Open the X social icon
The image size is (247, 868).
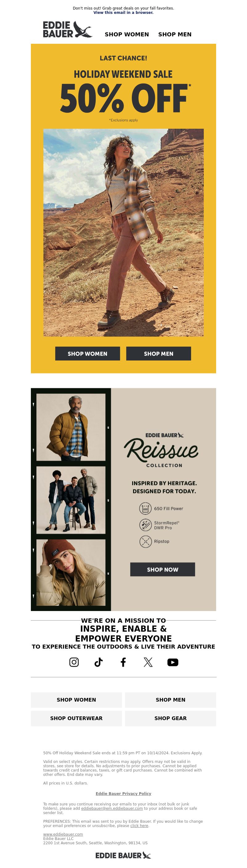point(148,662)
